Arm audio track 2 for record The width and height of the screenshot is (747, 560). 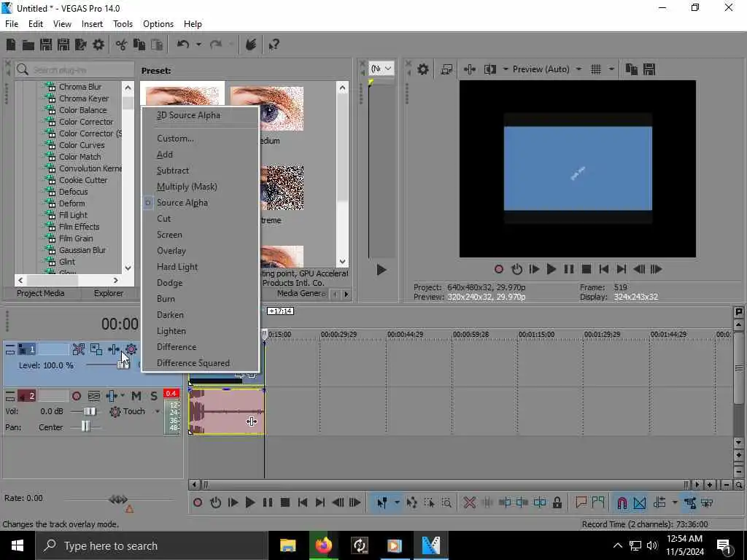pyautogui.click(x=76, y=396)
